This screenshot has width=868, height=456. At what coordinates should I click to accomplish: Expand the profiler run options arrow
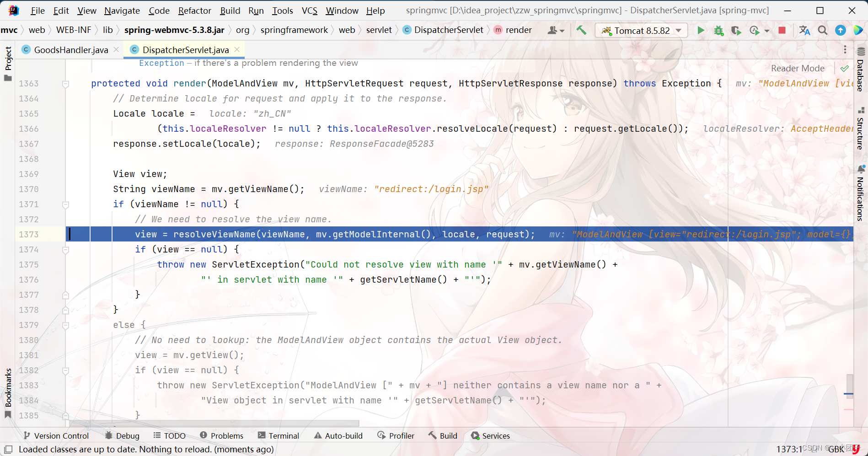pos(767,31)
